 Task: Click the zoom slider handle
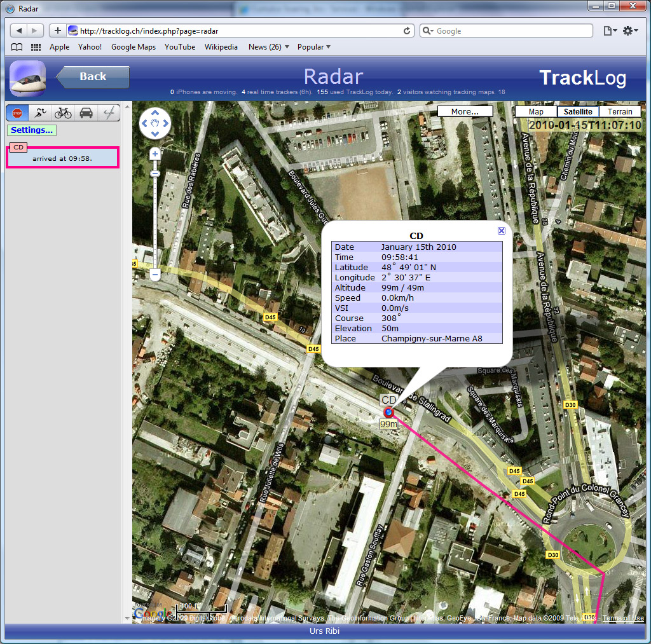pos(155,174)
